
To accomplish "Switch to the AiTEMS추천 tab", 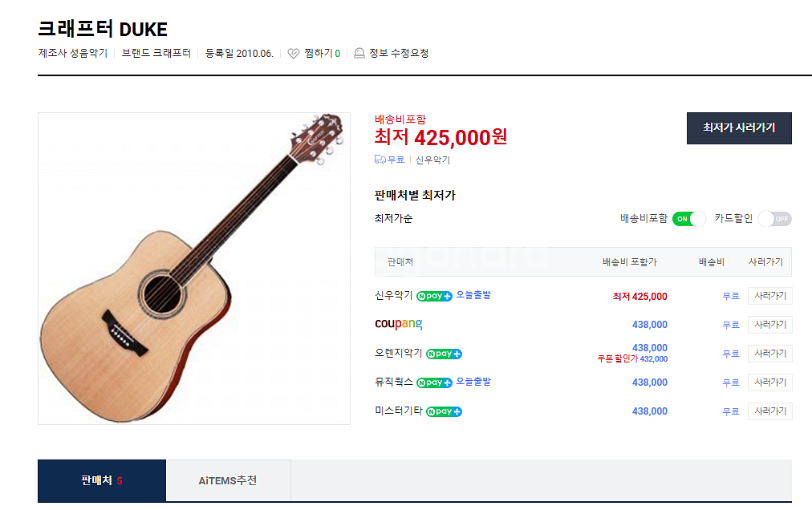I will [228, 480].
